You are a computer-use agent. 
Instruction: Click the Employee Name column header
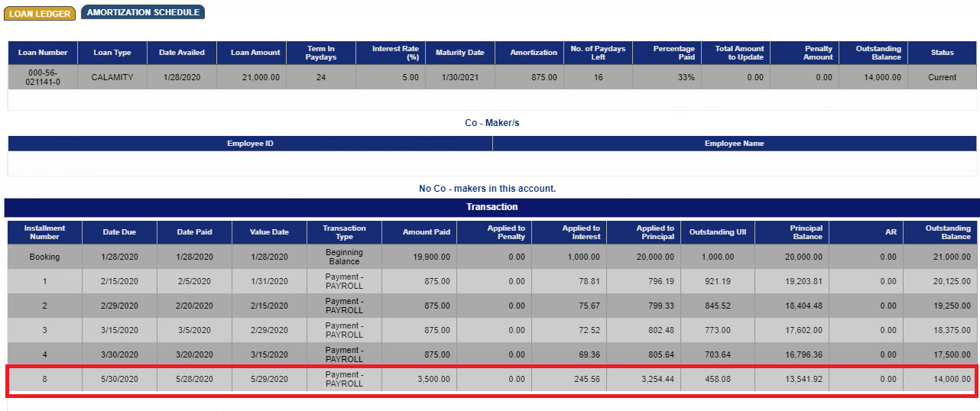tap(735, 144)
